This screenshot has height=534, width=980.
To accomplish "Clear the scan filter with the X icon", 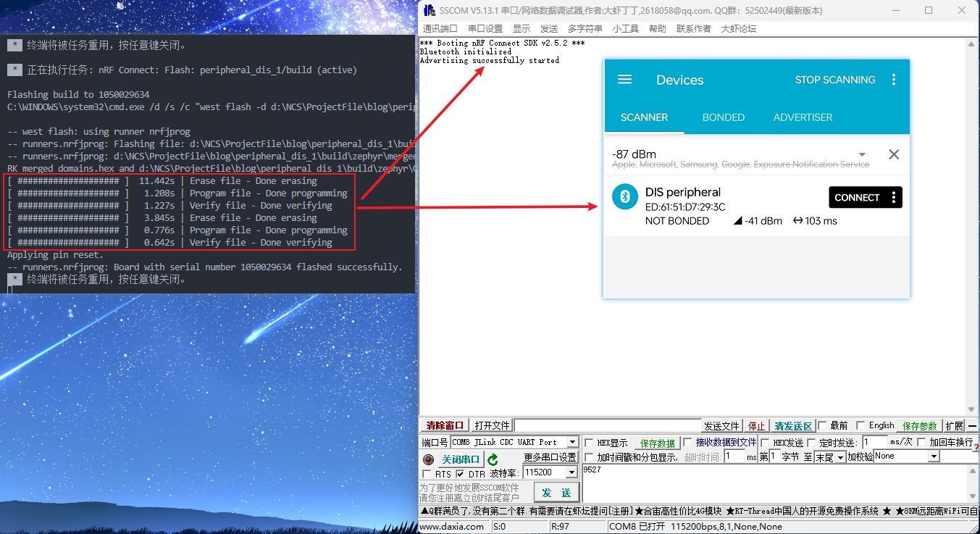I will 894,154.
